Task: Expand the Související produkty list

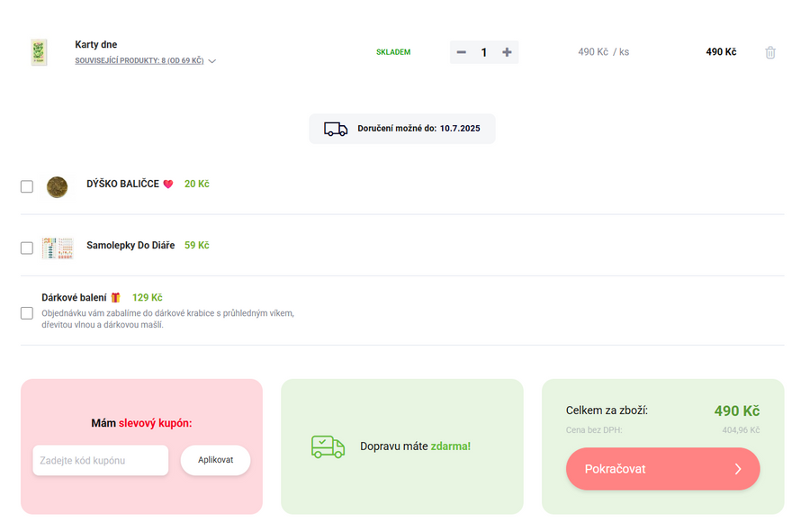Action: [139, 61]
